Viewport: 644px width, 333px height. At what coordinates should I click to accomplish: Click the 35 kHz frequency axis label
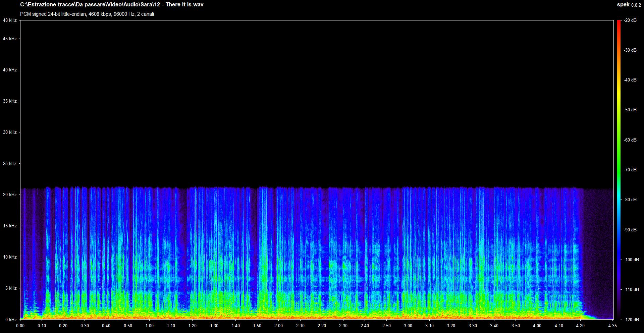[10, 101]
